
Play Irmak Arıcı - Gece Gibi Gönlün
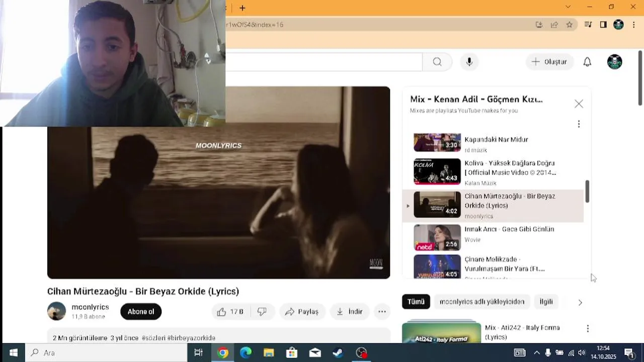point(493,238)
